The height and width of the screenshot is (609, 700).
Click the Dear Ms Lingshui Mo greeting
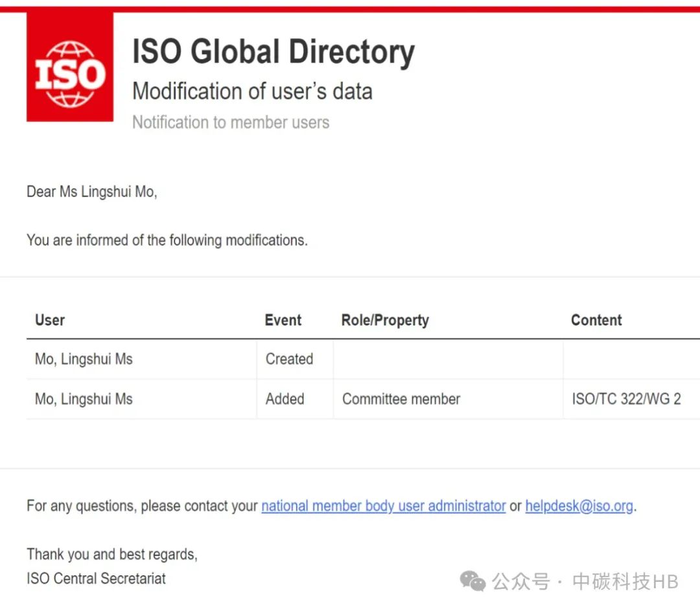point(92,192)
